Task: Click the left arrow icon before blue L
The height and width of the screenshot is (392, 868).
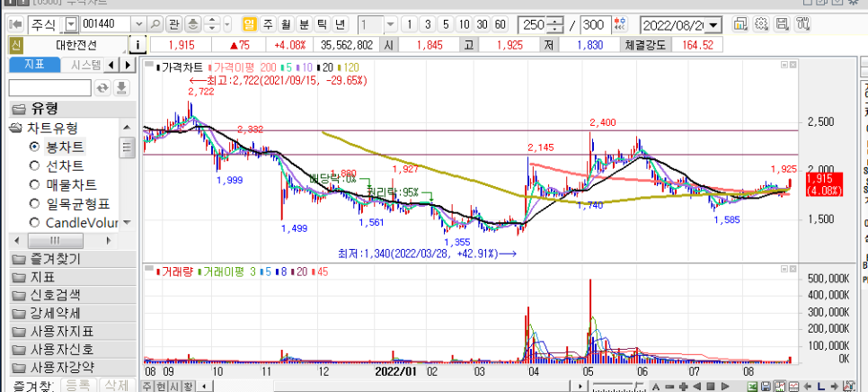Action: [808, 386]
